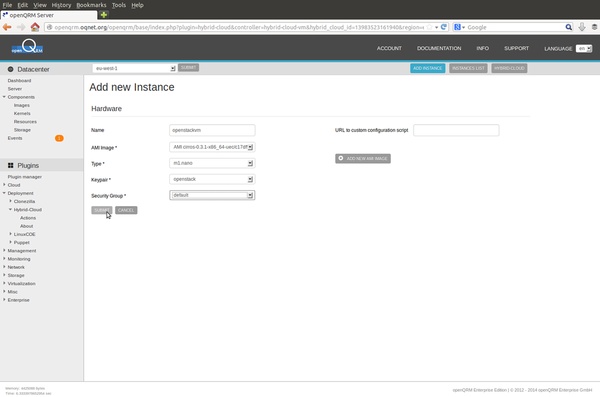Image resolution: width=600 pixels, height=397 pixels.
Task: Reload the page with refresh icon
Action: tap(443, 27)
